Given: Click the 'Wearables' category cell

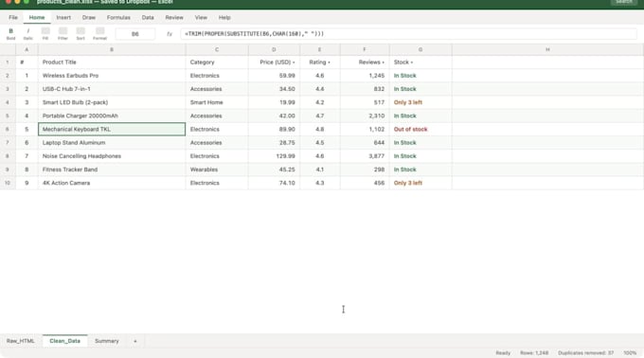Looking at the screenshot, I should click(x=217, y=170).
